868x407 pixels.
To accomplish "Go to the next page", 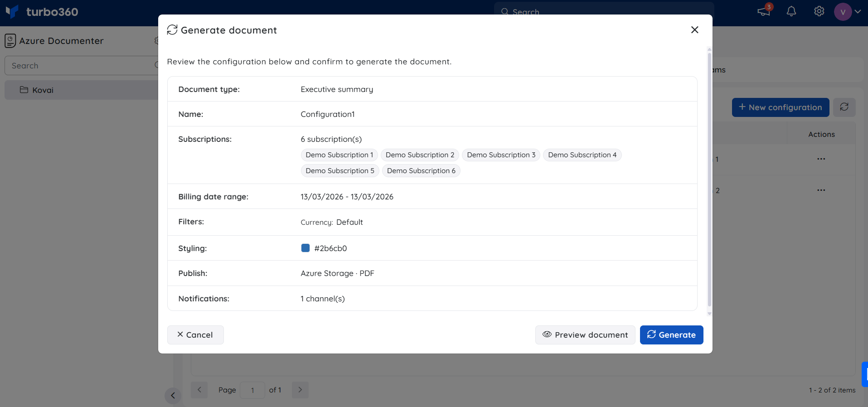I will point(300,390).
